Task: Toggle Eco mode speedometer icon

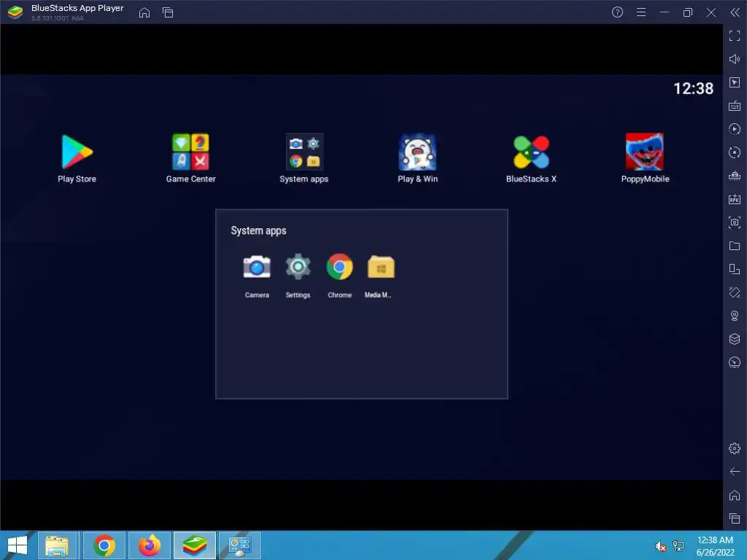Action: click(x=735, y=362)
